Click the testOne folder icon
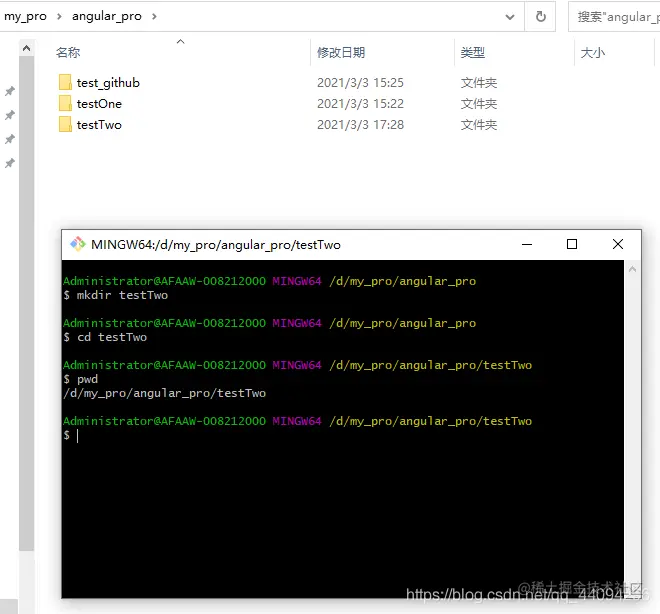The image size is (660, 614). click(65, 104)
